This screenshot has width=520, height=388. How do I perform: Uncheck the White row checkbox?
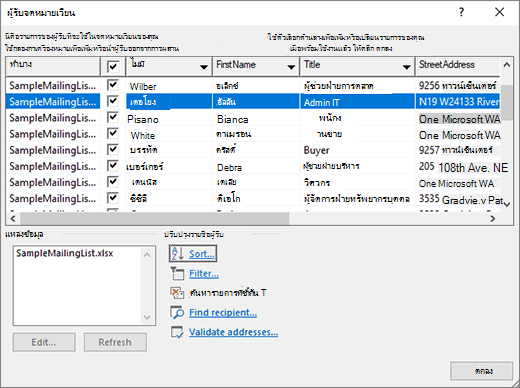click(113, 134)
